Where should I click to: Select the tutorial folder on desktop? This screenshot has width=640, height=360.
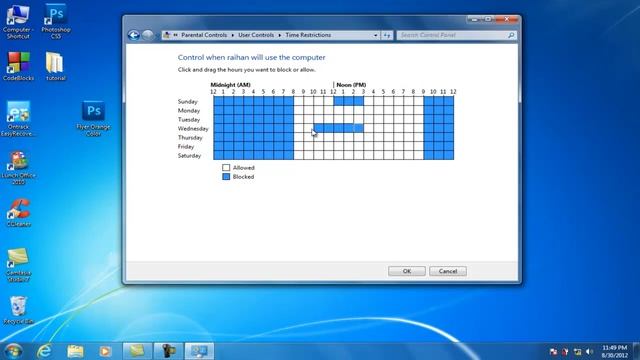pyautogui.click(x=56, y=67)
